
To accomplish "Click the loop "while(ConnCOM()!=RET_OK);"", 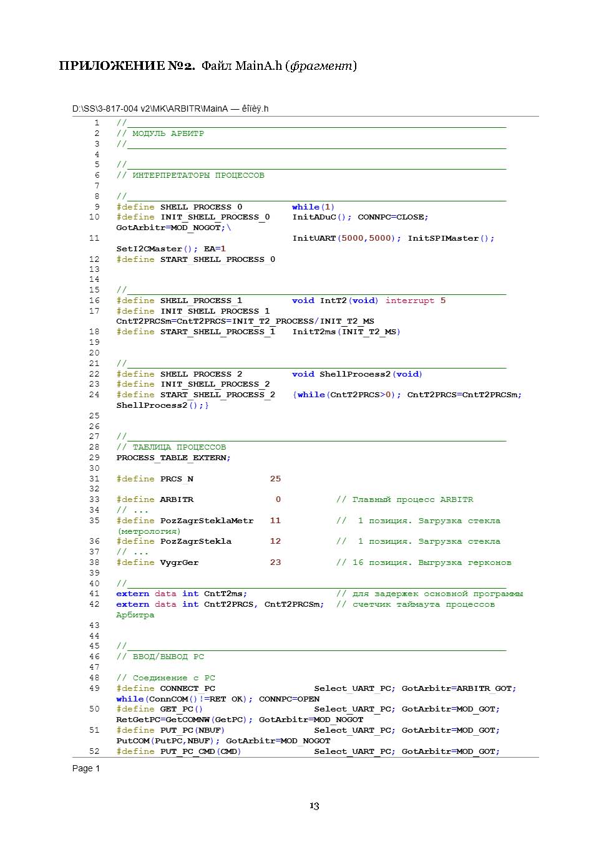I will click(185, 699).
